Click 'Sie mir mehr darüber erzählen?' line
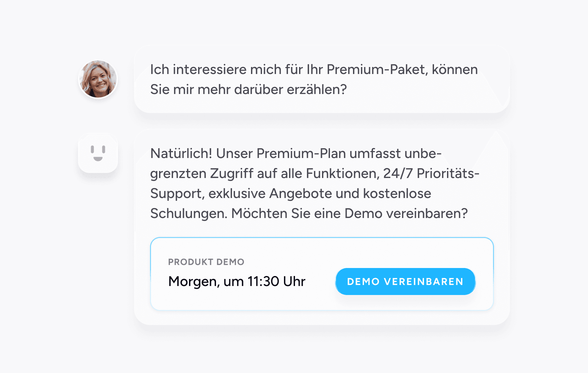The height and width of the screenshot is (373, 588). pos(248,90)
